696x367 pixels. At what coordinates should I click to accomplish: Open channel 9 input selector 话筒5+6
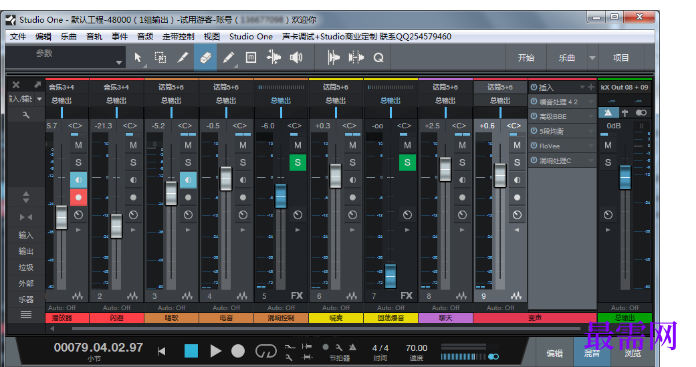coord(500,87)
